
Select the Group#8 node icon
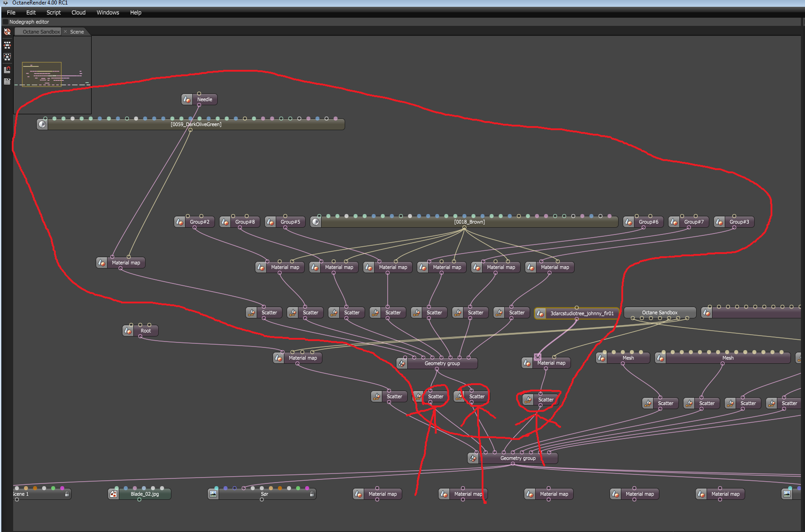(225, 222)
